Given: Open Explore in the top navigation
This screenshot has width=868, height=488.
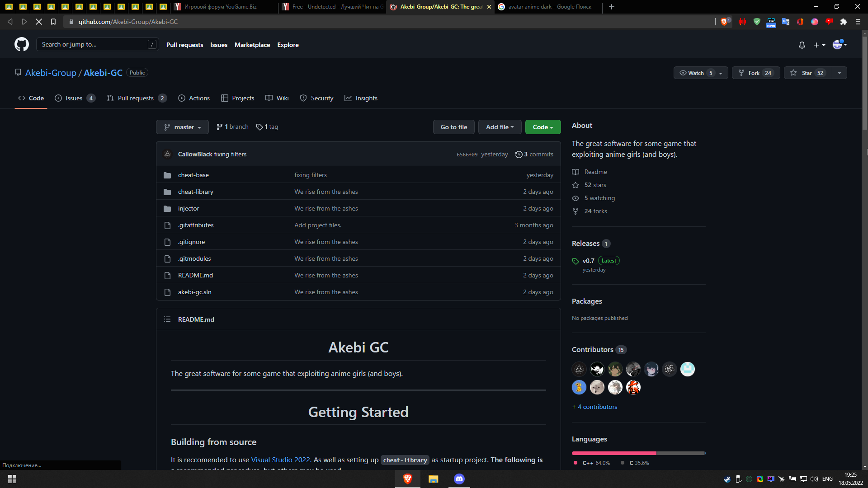Looking at the screenshot, I should point(288,45).
